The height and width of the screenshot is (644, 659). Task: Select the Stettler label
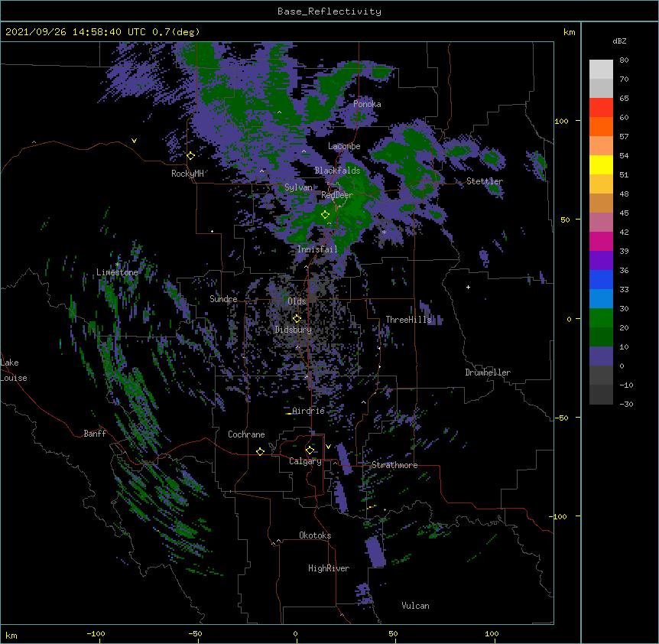click(x=485, y=181)
